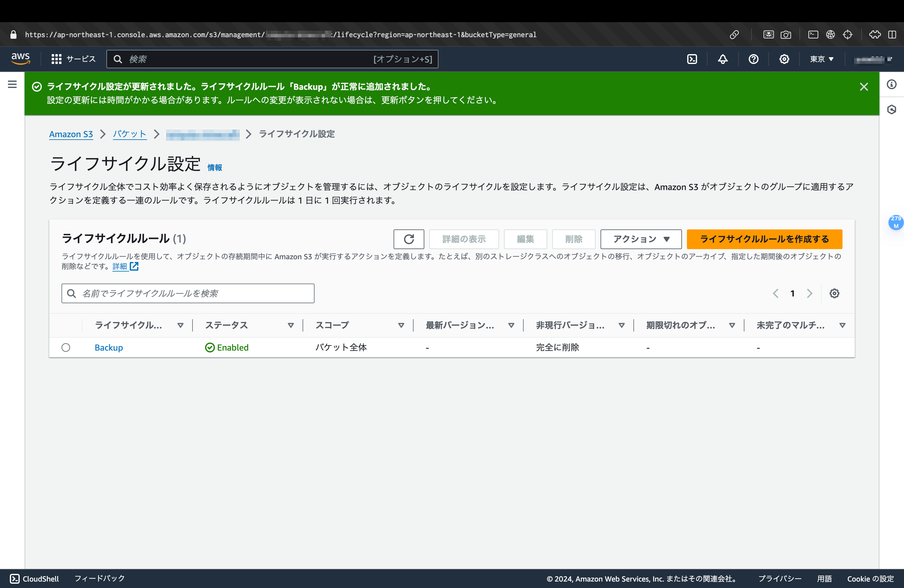Viewport: 904px width, 588px height.
Task: Open Cookie の設定 in the footer
Action: tap(870, 578)
